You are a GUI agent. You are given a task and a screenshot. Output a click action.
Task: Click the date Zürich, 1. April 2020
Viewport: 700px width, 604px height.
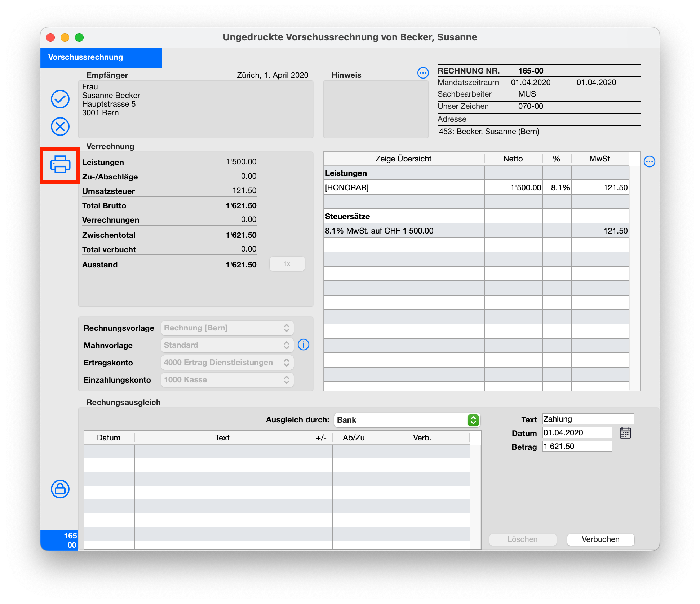click(273, 75)
